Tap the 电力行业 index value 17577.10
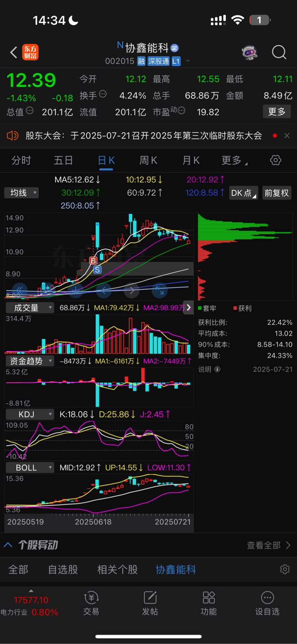The image size is (297, 644). pos(31,600)
